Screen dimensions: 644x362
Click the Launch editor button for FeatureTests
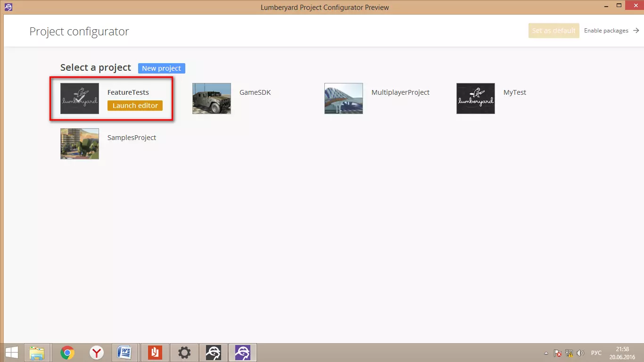pos(135,106)
